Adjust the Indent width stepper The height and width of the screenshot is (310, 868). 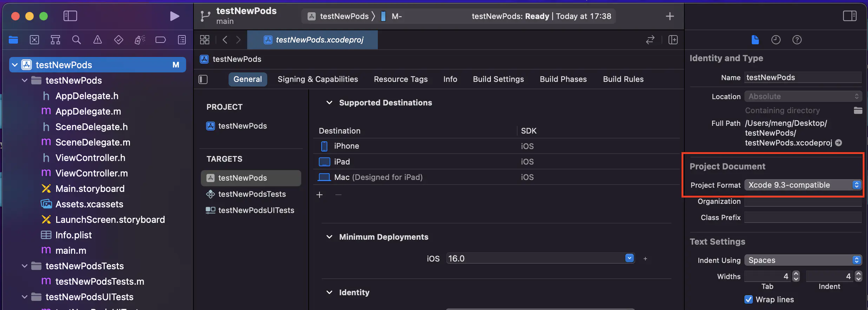858,276
